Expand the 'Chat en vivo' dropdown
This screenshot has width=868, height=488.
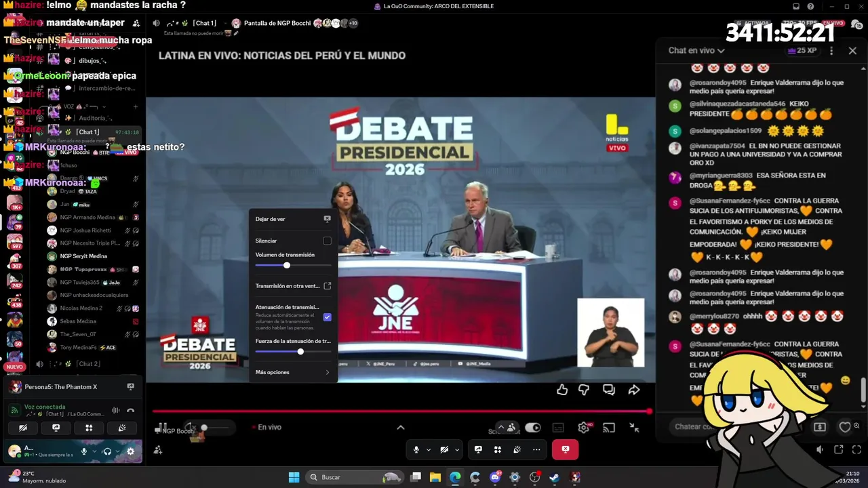[696, 50]
